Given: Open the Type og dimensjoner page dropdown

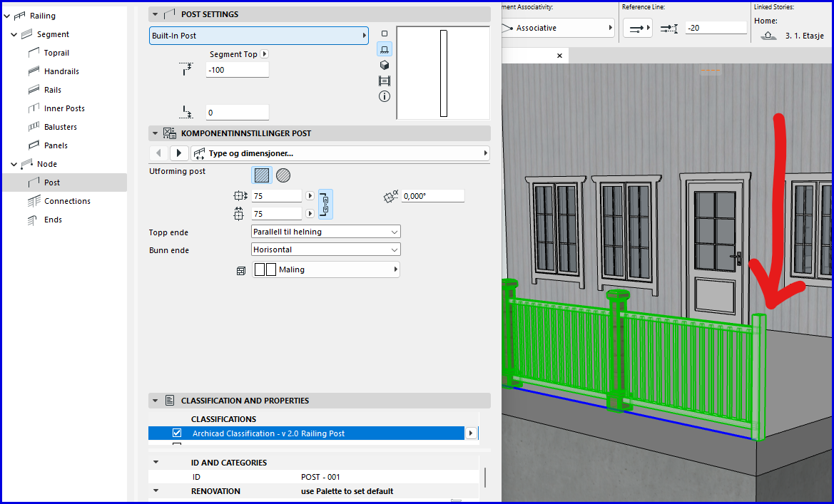Looking at the screenshot, I should pyautogui.click(x=340, y=153).
